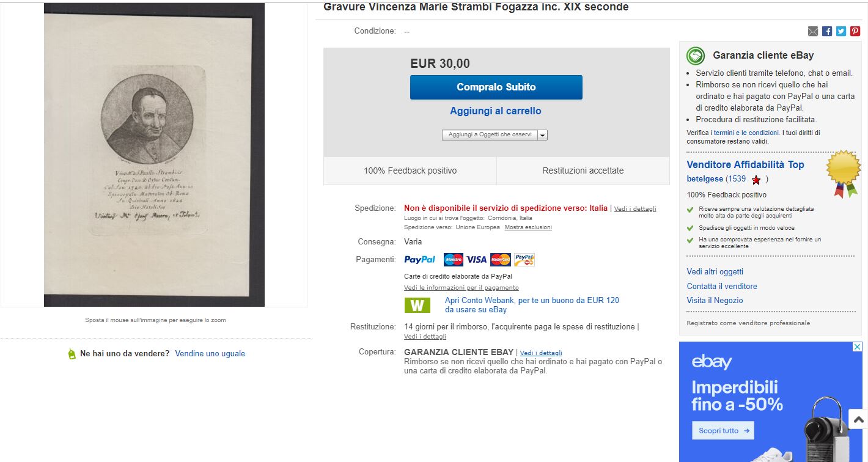Click the green Webank W logo

[417, 305]
